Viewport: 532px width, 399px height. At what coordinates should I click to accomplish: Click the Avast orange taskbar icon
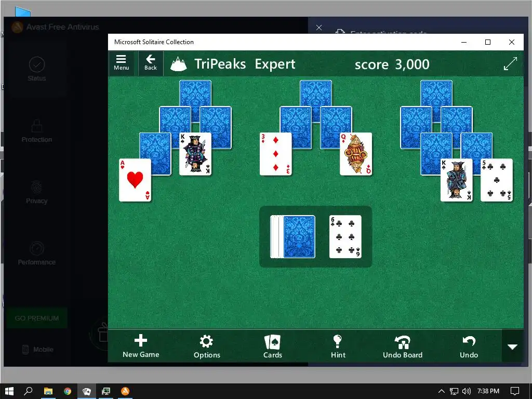pos(125,391)
